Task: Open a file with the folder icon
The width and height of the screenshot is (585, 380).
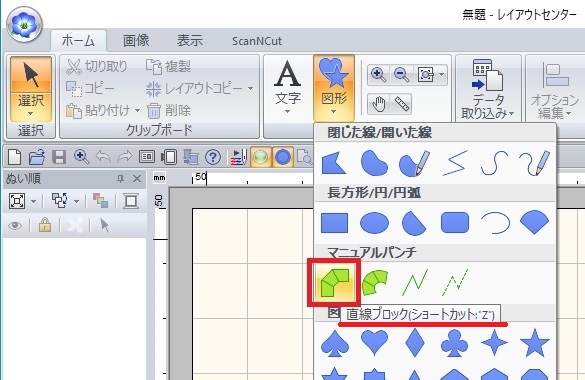Action: [x=37, y=157]
